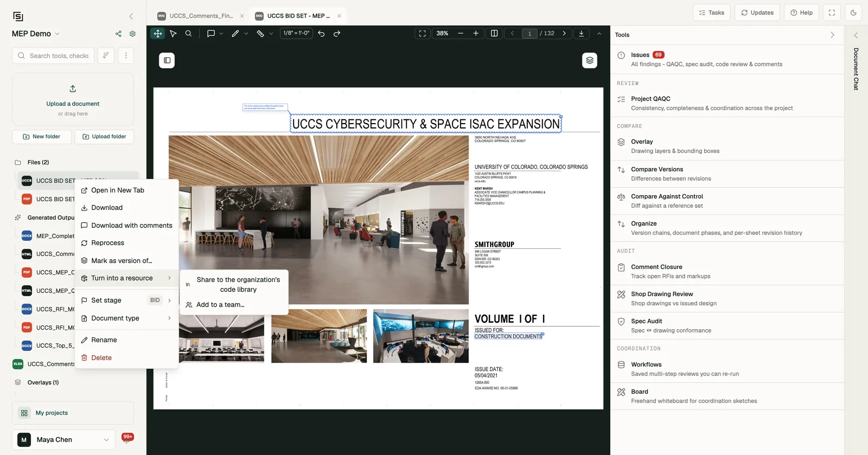Go to the next page
This screenshot has width=868, height=455.
[564, 34]
